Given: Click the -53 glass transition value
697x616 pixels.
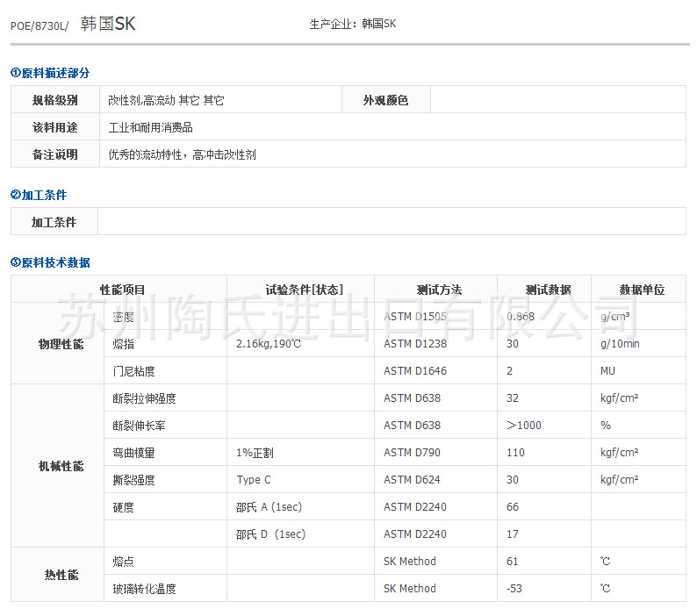Looking at the screenshot, I should (514, 589).
